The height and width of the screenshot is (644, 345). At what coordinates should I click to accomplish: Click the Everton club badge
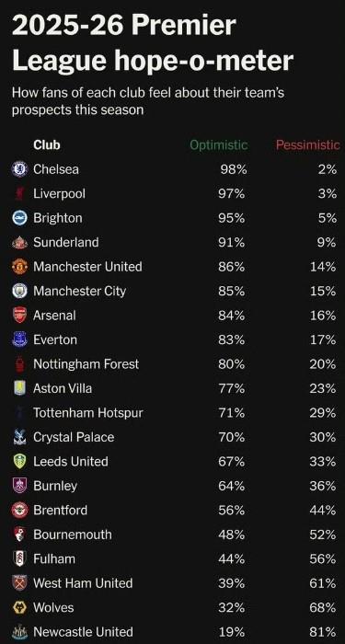click(19, 339)
